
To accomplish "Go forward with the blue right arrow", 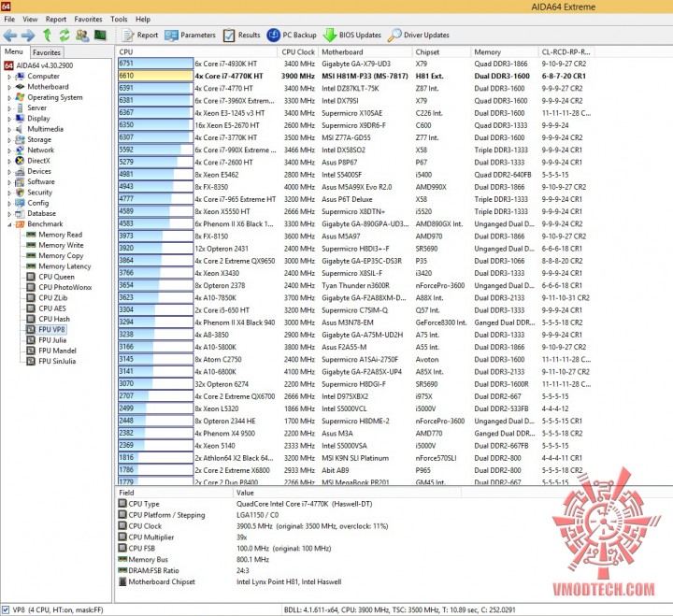I will [x=28, y=36].
